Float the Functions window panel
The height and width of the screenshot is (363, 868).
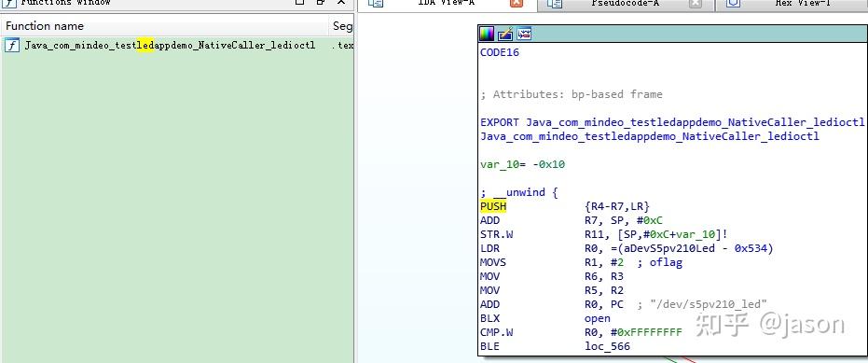(320, 3)
